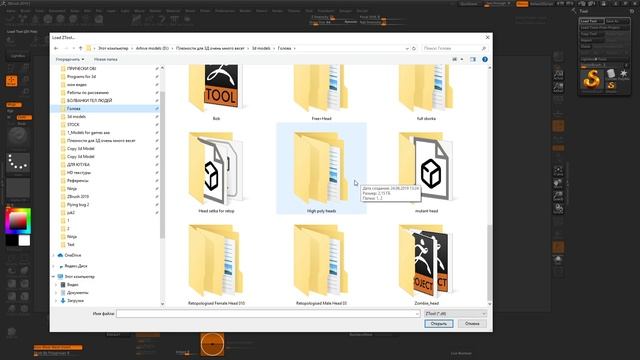Select '1_Models for games' in navigation pane
This screenshot has width=640, height=360.
click(x=88, y=133)
